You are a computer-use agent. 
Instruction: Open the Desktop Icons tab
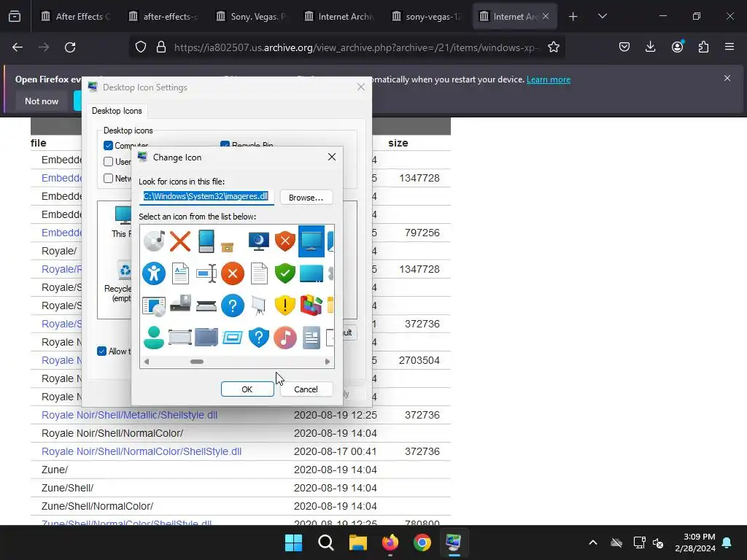pos(117,111)
